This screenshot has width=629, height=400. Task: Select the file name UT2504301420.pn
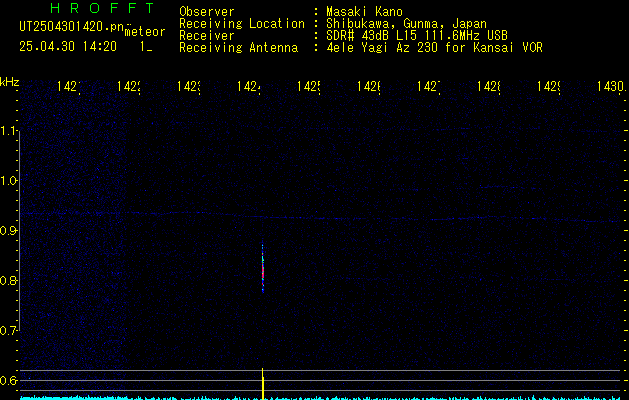coord(71,27)
